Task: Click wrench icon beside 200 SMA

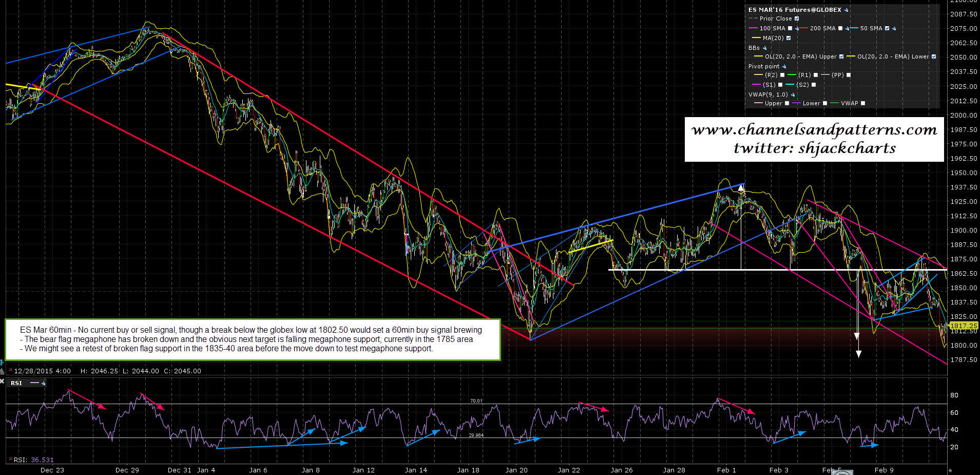Action: click(848, 29)
